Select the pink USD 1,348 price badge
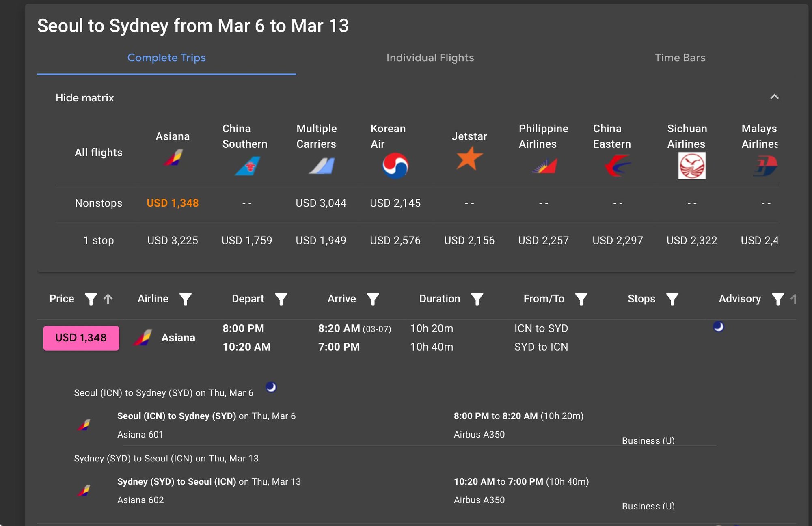The height and width of the screenshot is (526, 812). pyautogui.click(x=81, y=337)
